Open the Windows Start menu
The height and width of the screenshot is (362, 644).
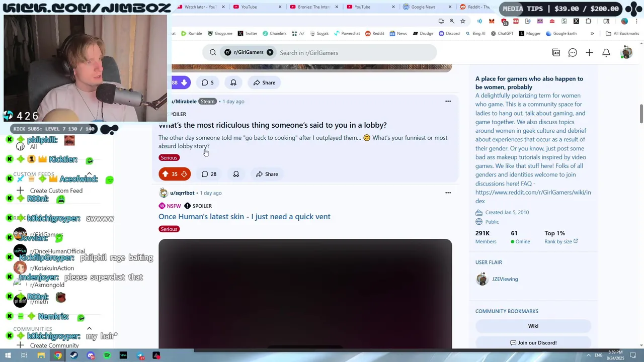click(x=8, y=355)
